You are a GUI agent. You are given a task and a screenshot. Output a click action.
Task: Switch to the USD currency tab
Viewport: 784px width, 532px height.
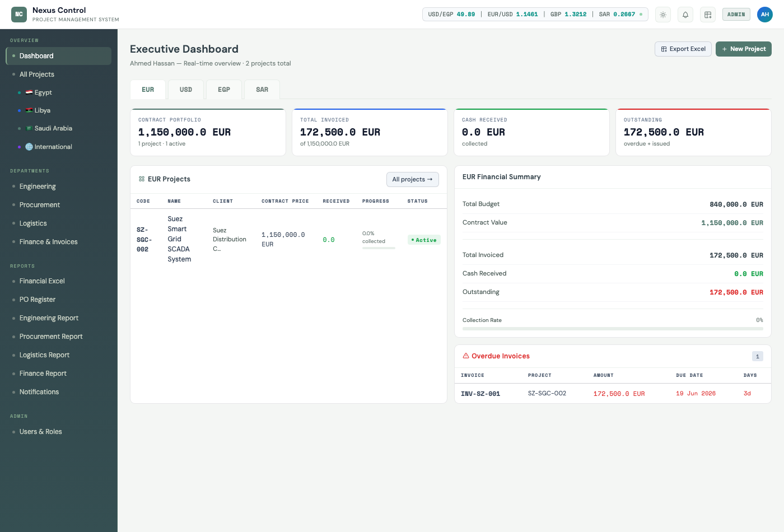point(186,90)
